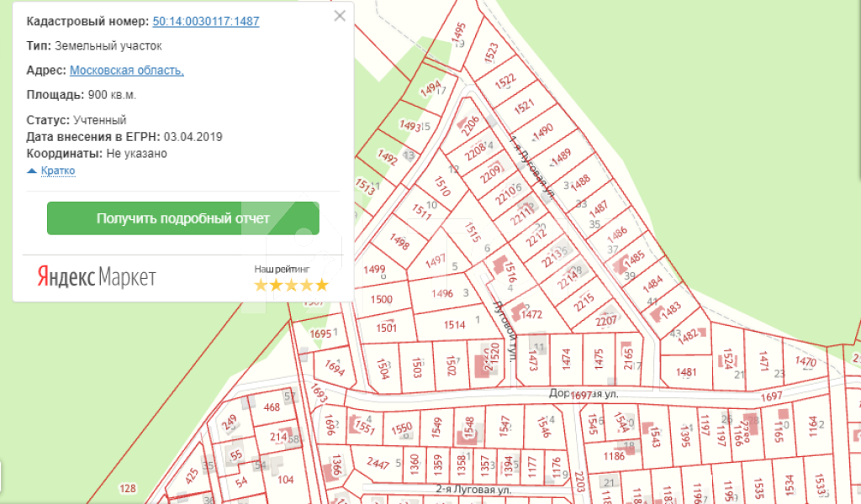Select parcel 1481 on the map

pyautogui.click(x=686, y=372)
